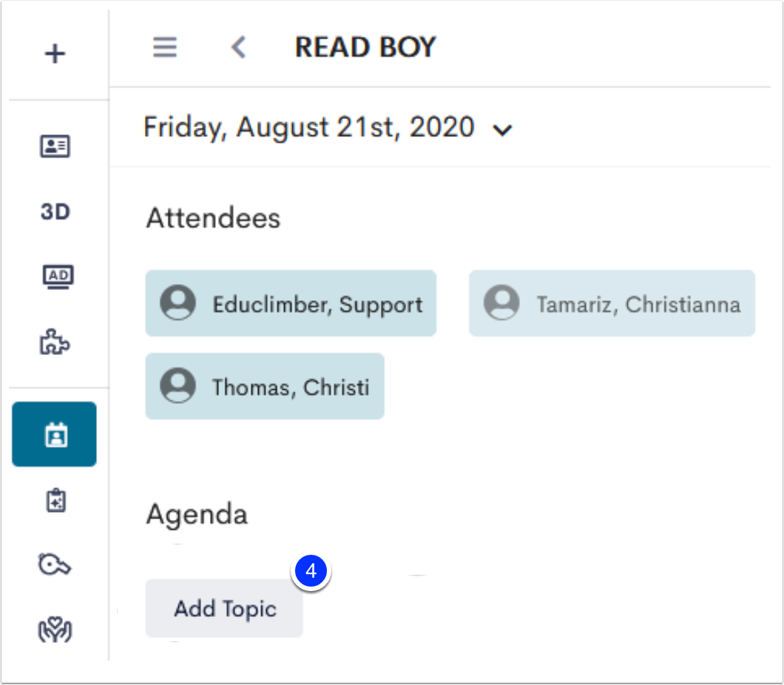This screenshot has width=784, height=685.
Task: Select attendee Educlimber, Support
Action: [291, 303]
